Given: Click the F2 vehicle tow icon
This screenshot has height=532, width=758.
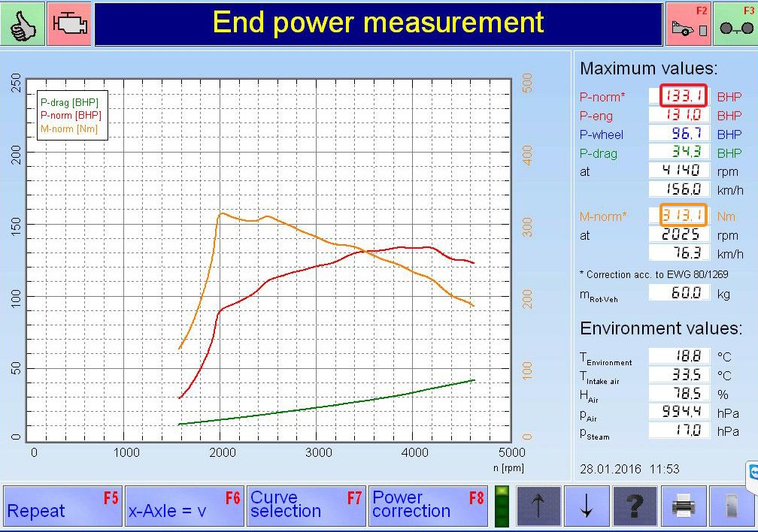Looking at the screenshot, I should click(688, 24).
